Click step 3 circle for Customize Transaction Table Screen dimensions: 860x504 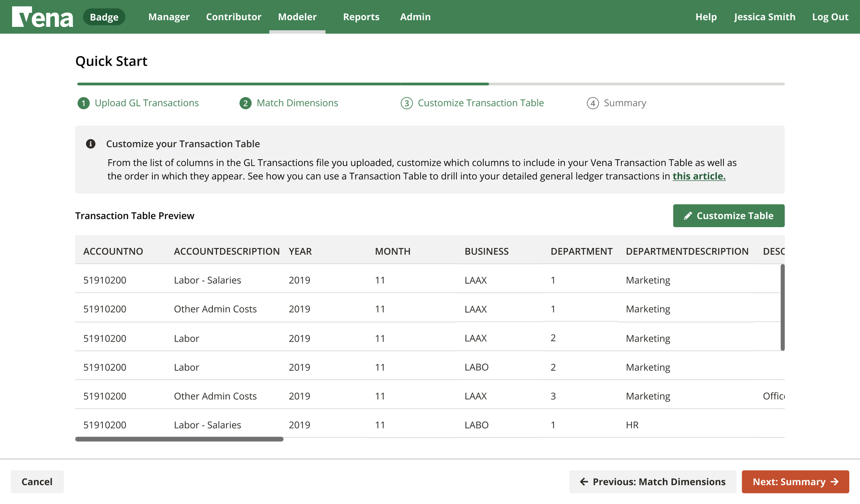click(407, 103)
